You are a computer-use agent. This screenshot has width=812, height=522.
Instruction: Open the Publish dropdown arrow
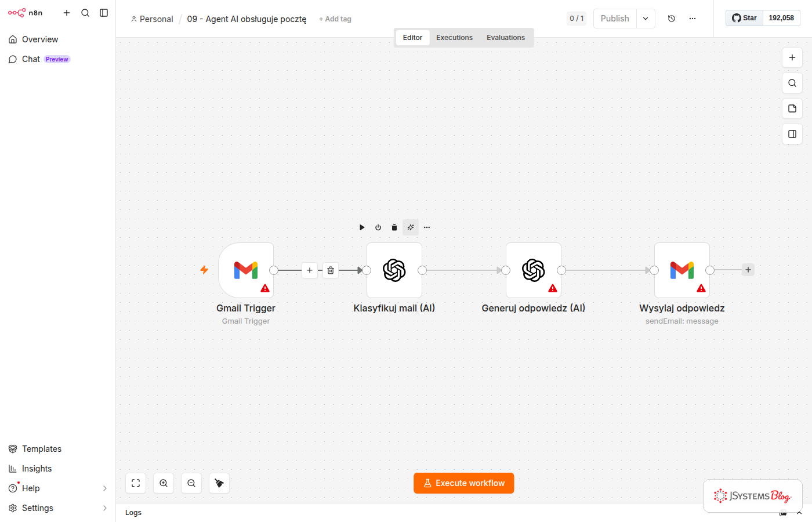(646, 19)
